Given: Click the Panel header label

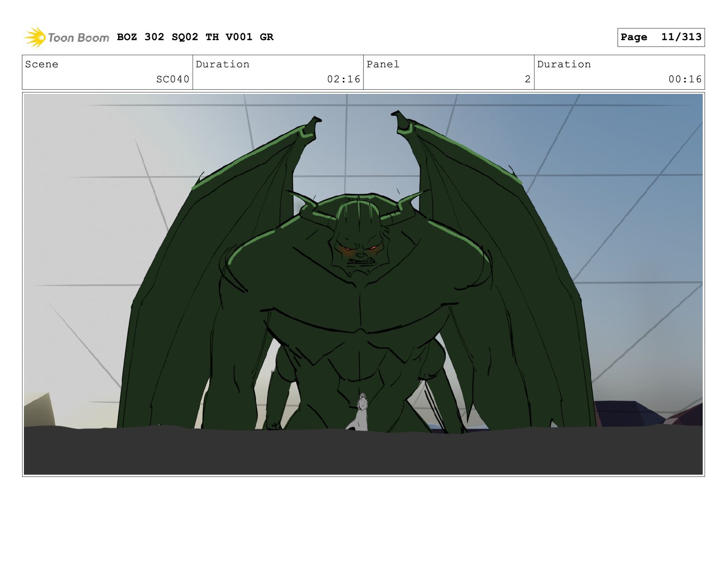Looking at the screenshot, I should point(383,64).
